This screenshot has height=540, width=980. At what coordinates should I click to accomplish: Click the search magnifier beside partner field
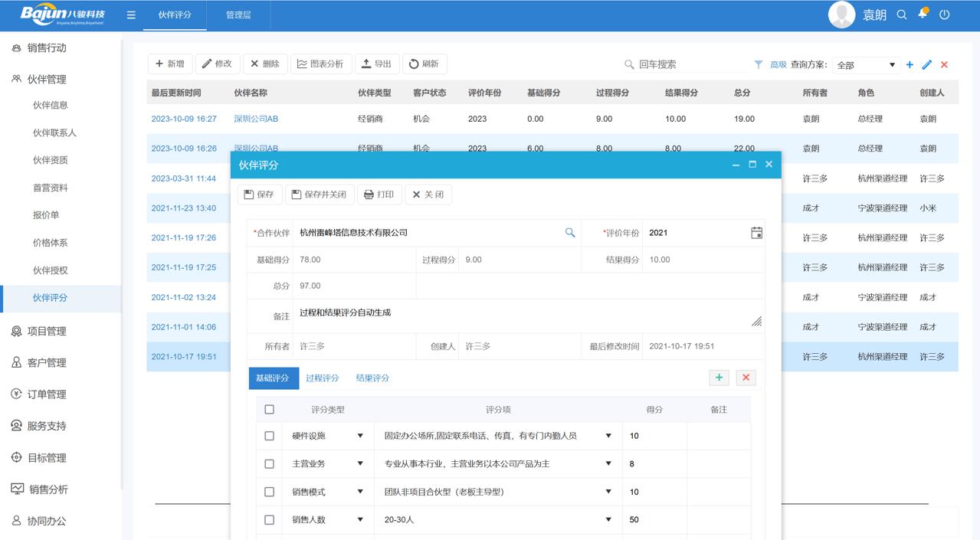(570, 233)
